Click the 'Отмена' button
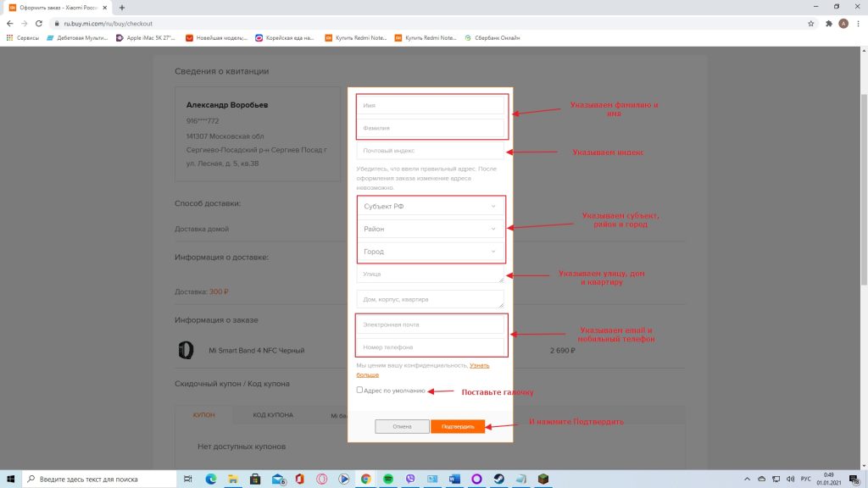Screen dimensions: 868x488 click(x=402, y=427)
